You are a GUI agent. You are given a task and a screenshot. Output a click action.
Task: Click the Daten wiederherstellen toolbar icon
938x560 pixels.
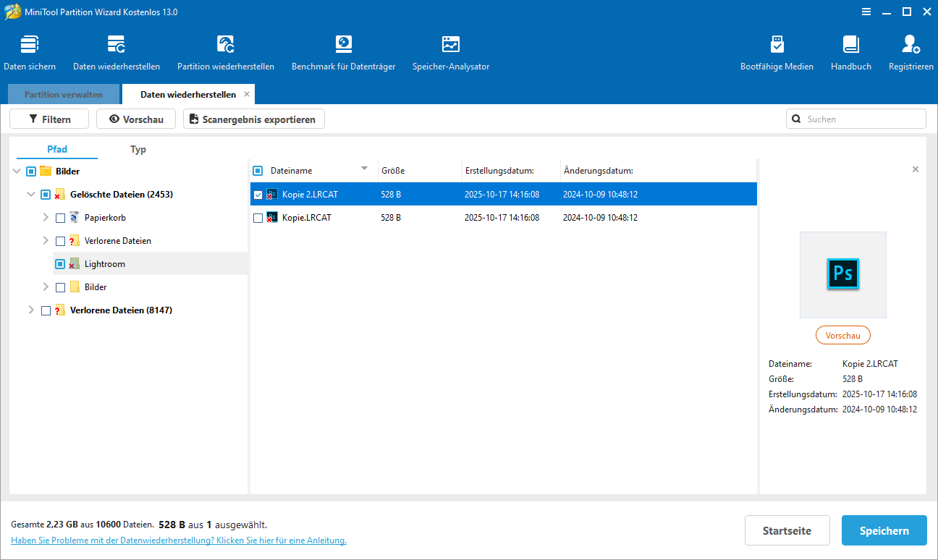[117, 53]
